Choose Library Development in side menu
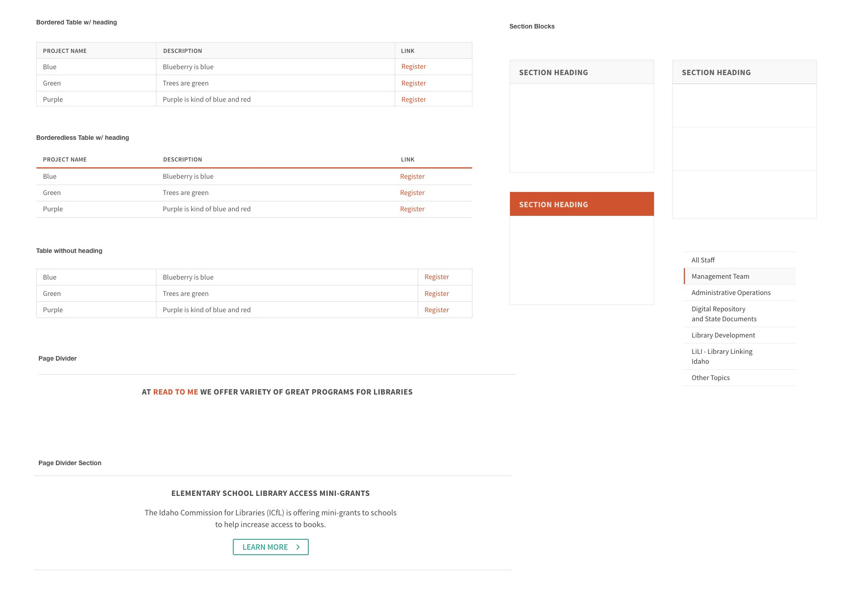 740,335
